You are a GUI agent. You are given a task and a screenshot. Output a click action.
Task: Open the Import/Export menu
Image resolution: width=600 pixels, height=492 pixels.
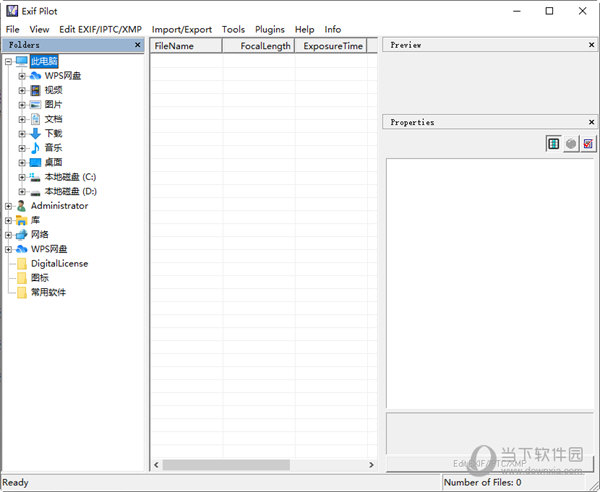click(x=181, y=30)
